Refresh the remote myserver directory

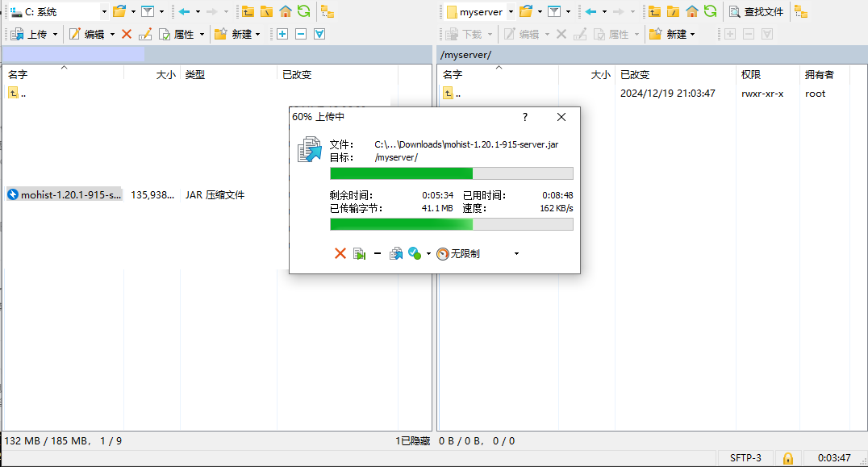710,11
